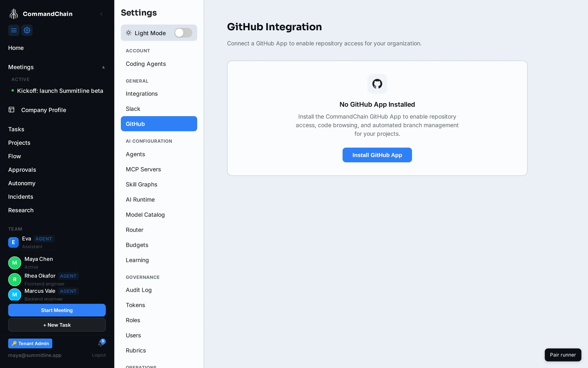Select Eva team member name

tap(27, 239)
